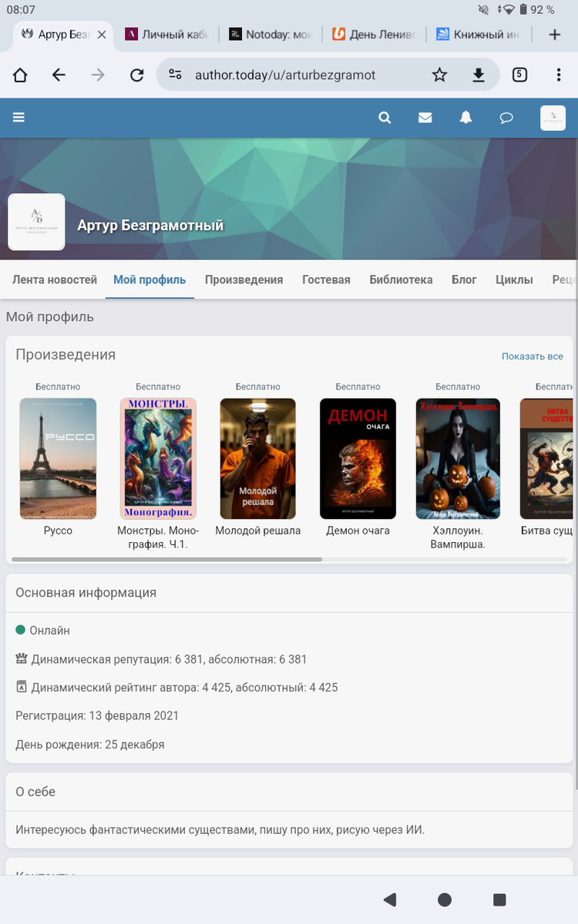
Task: Click Артур Безграмотный profile name
Action: [150, 226]
